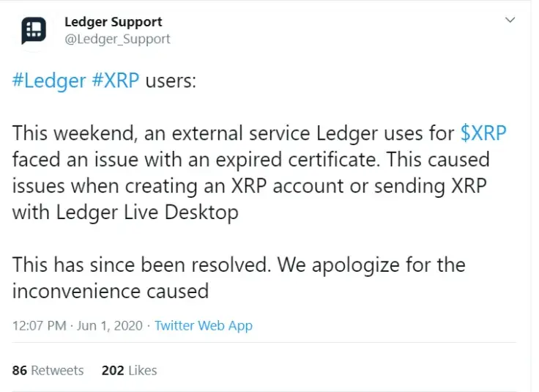Click the Ledger Support profile avatar
The height and width of the screenshot is (392, 539).
34,30
